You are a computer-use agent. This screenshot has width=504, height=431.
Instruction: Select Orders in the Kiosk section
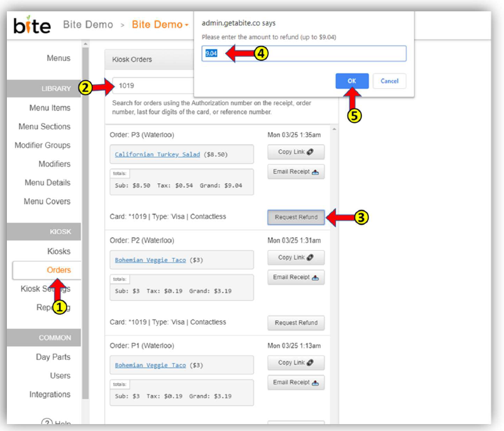pyautogui.click(x=59, y=270)
